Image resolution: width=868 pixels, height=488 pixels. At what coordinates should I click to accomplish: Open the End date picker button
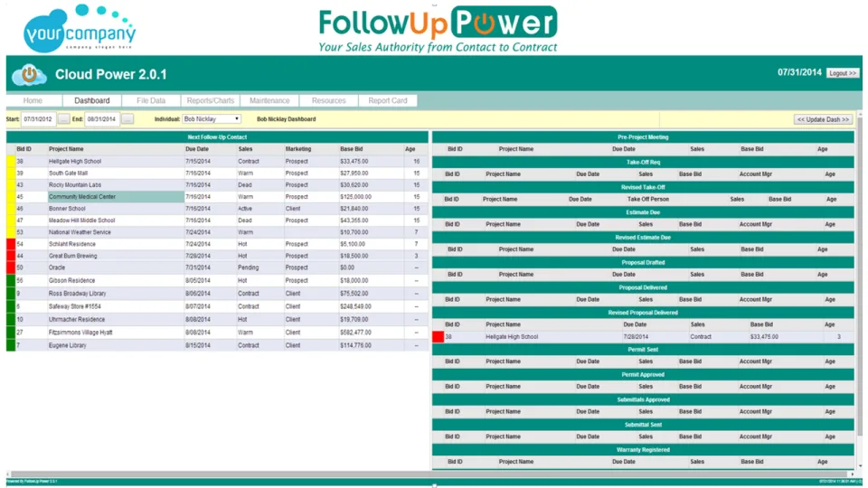(x=127, y=119)
